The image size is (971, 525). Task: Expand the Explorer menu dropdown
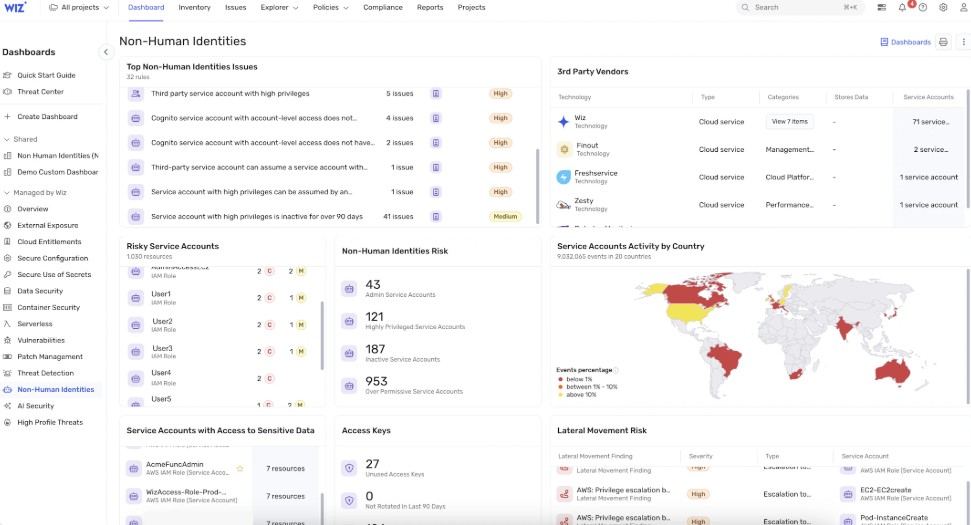[279, 7]
